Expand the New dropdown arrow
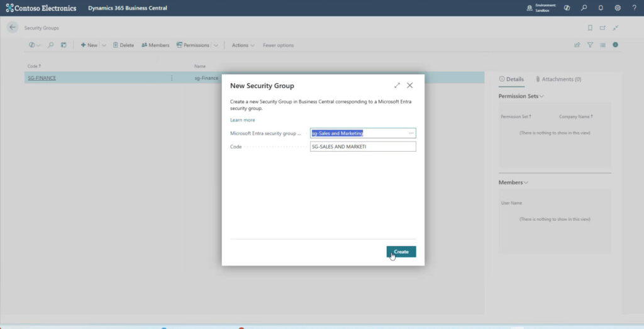This screenshot has width=644, height=329. point(104,45)
